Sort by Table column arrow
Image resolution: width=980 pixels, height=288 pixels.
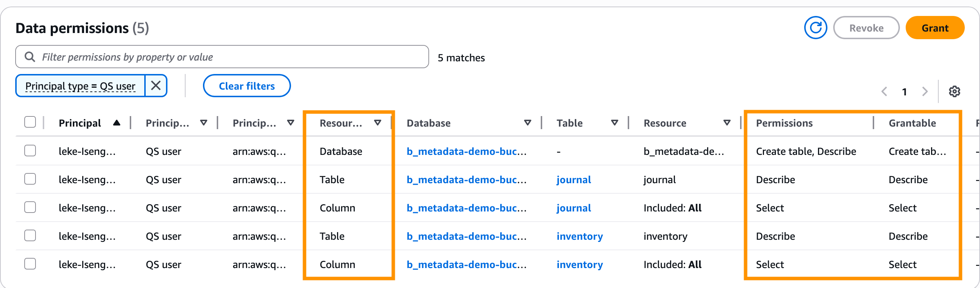(x=614, y=123)
